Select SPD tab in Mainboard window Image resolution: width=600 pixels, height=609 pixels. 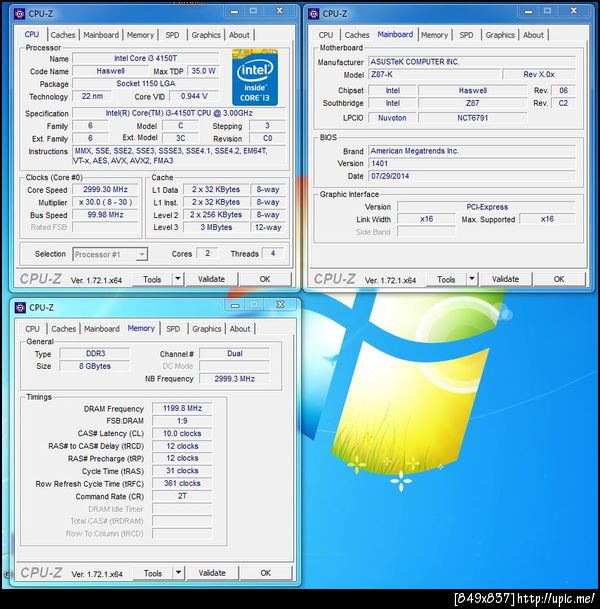[x=466, y=35]
